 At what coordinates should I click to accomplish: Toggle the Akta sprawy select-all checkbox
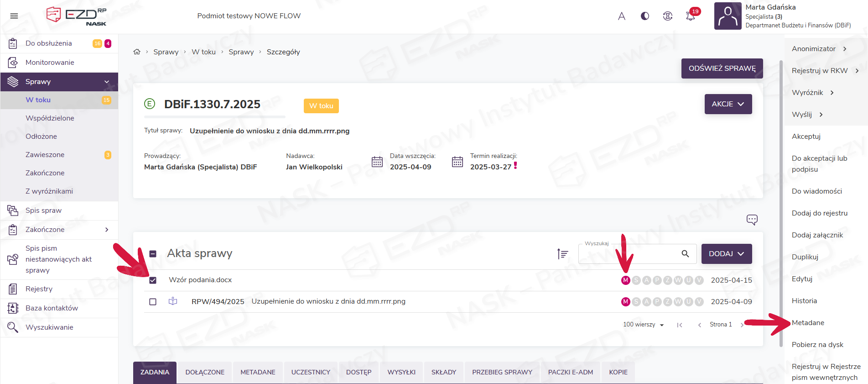tap(153, 254)
